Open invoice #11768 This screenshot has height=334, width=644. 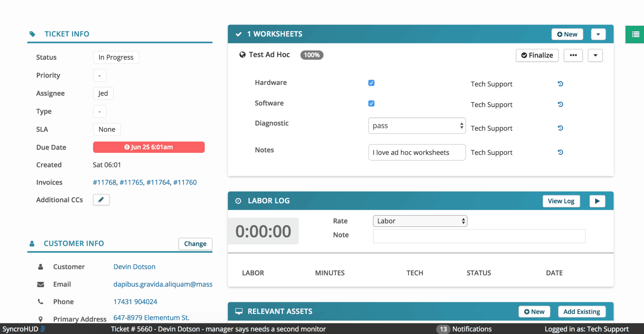click(104, 182)
